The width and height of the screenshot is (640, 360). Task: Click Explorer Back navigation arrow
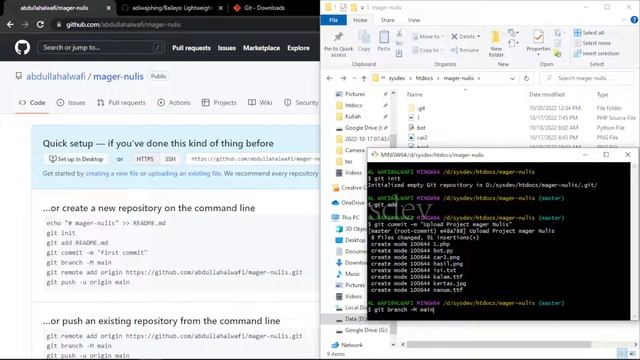click(x=330, y=78)
